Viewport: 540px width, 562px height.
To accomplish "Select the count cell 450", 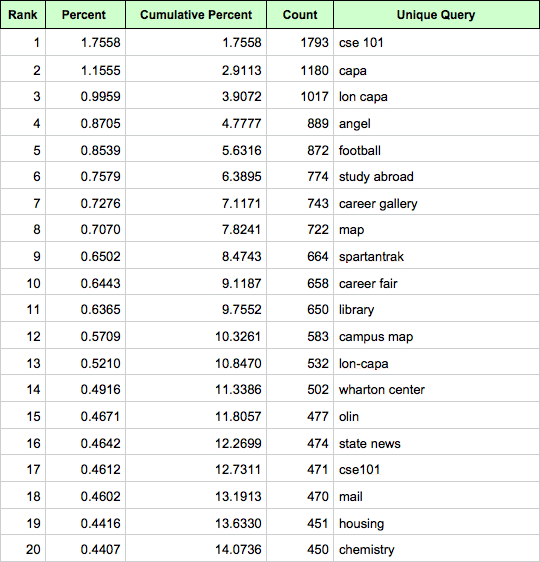I will pyautogui.click(x=300, y=549).
